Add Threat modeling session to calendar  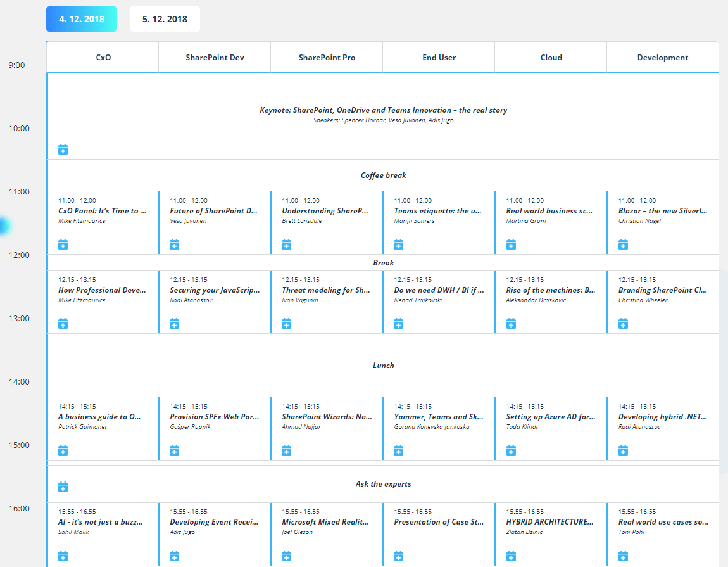coord(286,324)
